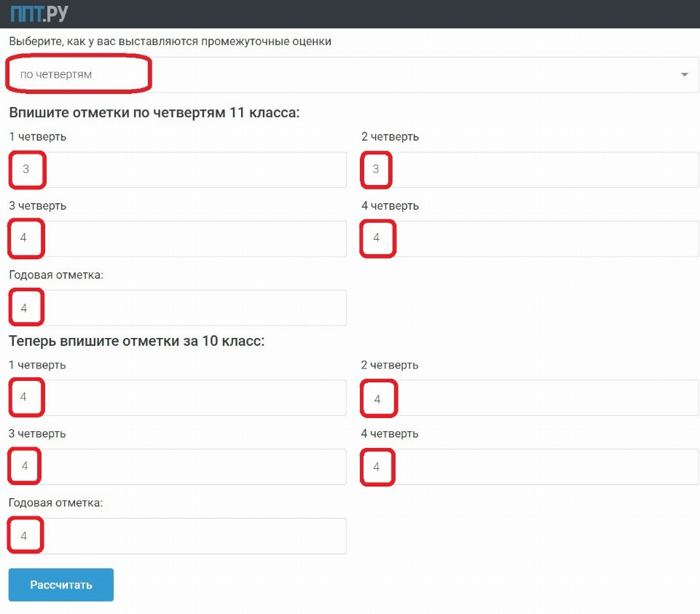The width and height of the screenshot is (700, 614).
Task: Click the dropdown arrow for grading period
Action: tap(684, 75)
